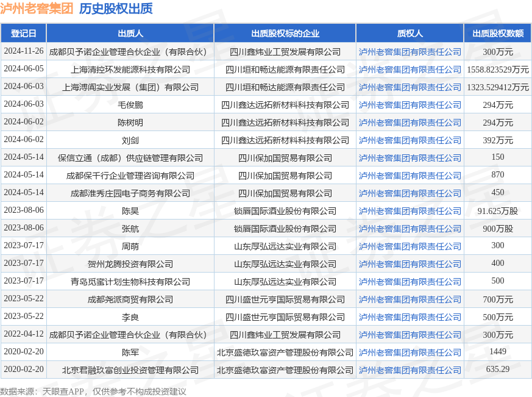Click the 数据来源 天眼查APP footer note
532x397 pixels.
tap(93, 392)
